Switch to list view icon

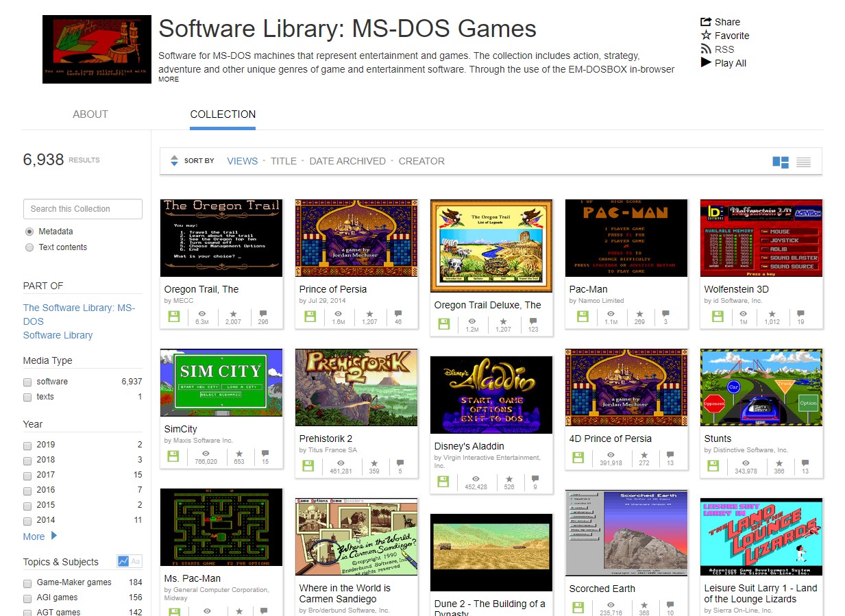804,162
